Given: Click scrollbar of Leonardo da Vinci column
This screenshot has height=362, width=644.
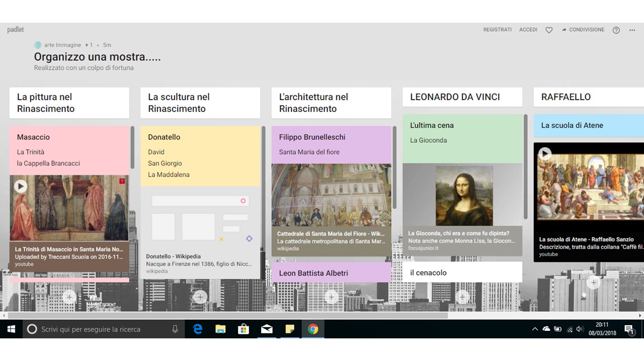Looking at the screenshot, I should click(526, 167).
